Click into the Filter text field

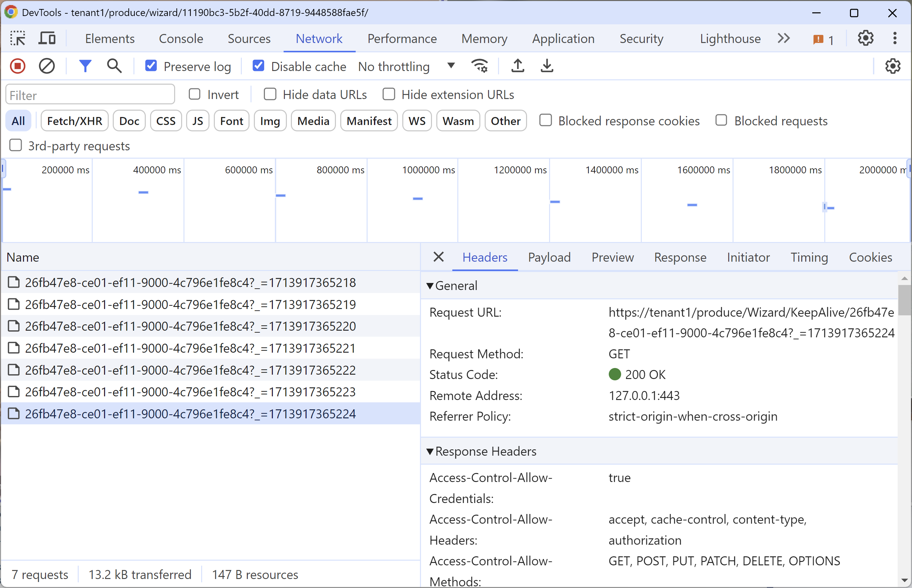tap(90, 95)
